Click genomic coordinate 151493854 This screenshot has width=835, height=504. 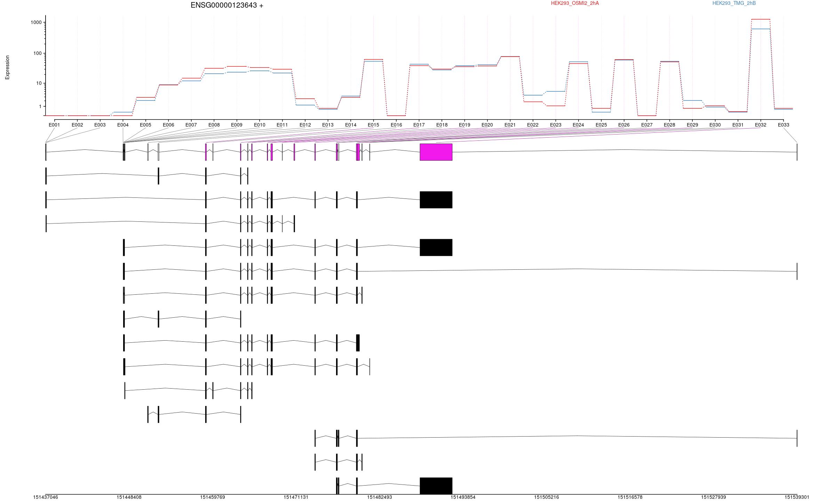click(x=463, y=497)
